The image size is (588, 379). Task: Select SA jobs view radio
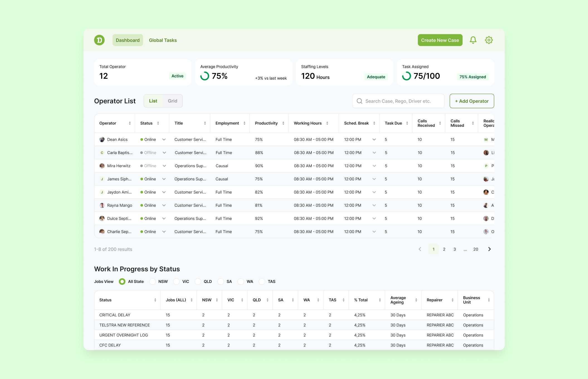[x=221, y=281]
